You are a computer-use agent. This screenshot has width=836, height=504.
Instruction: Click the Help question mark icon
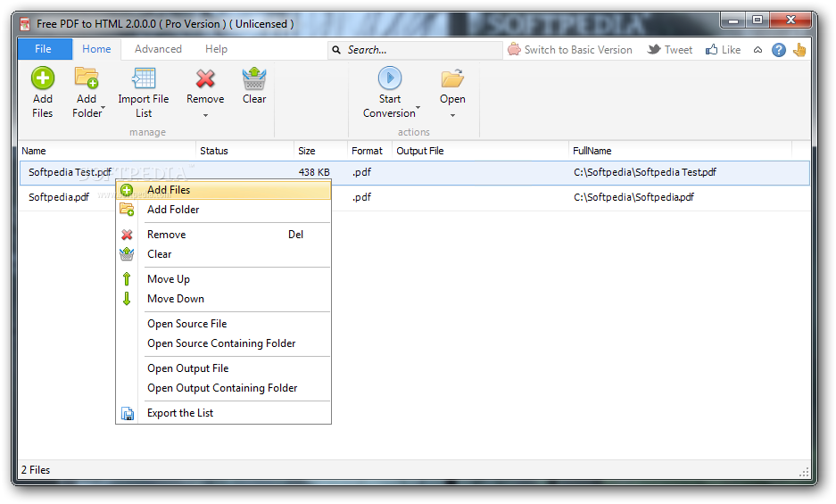(x=779, y=50)
